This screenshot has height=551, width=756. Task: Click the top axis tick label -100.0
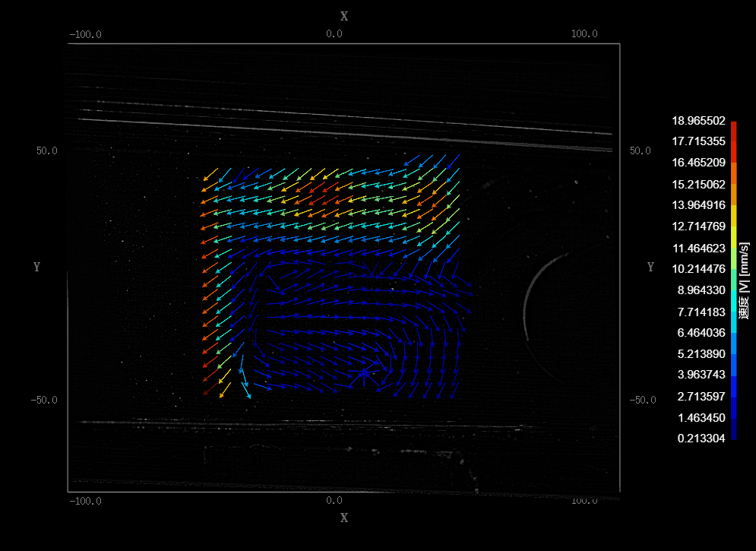tap(85, 33)
